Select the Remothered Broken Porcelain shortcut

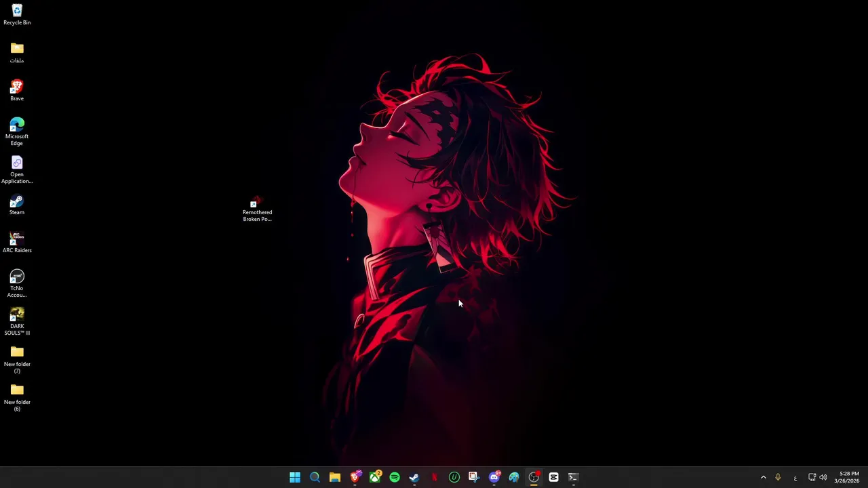257,209
